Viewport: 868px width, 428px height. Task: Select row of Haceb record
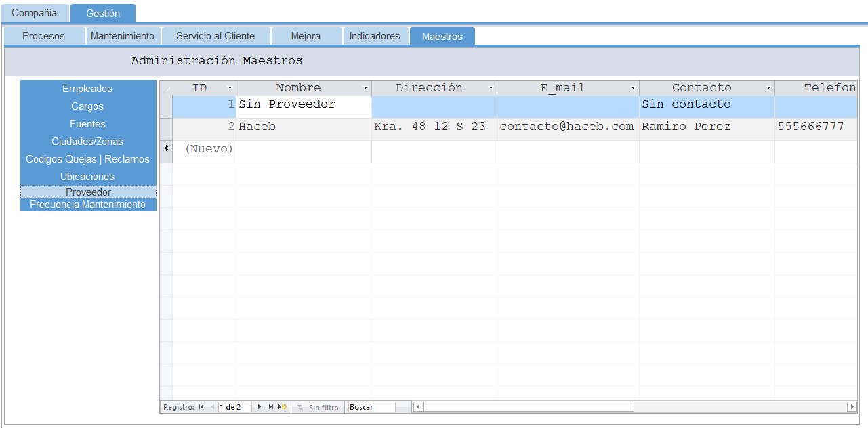coord(166,127)
